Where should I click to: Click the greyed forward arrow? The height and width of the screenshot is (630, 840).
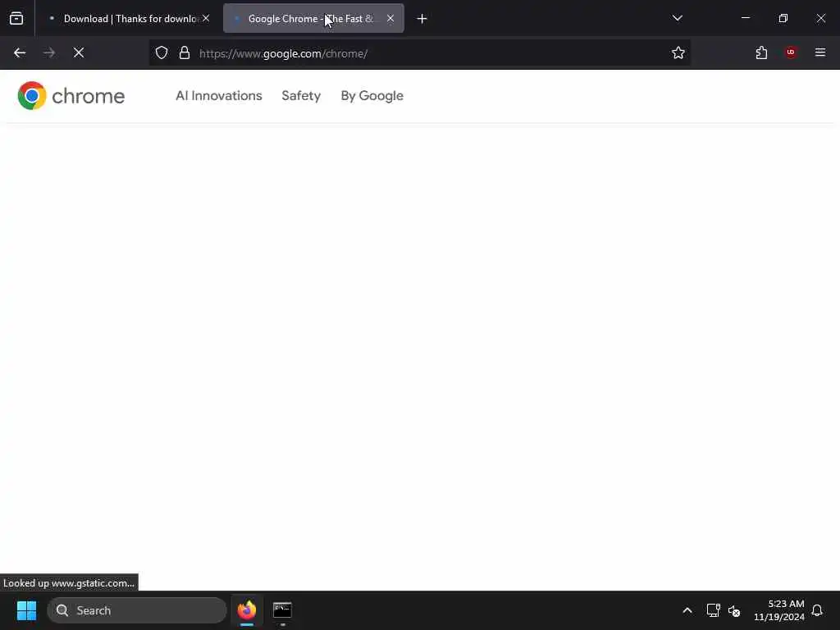(x=49, y=53)
